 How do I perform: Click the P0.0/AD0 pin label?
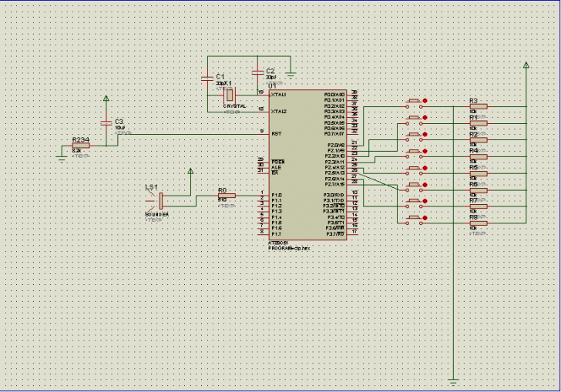click(x=334, y=95)
